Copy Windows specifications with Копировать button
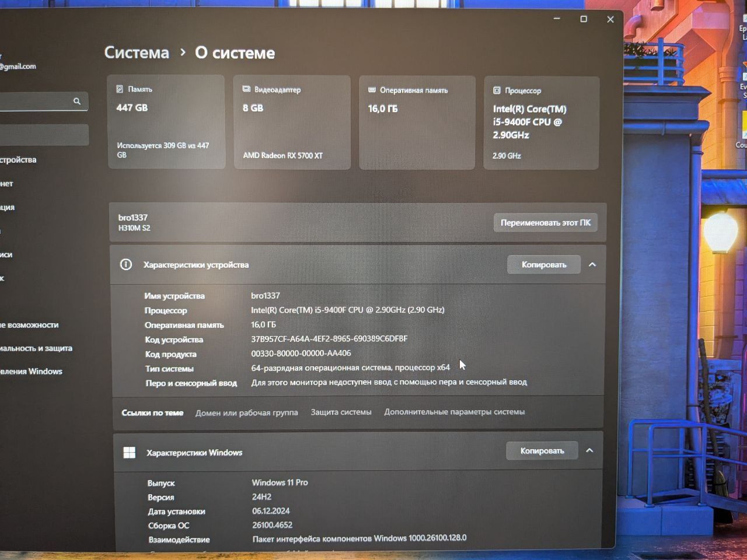The width and height of the screenshot is (747, 560). (x=542, y=450)
